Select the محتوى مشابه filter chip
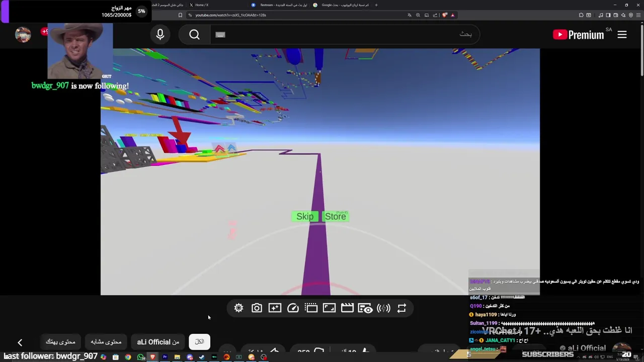 [x=106, y=342]
